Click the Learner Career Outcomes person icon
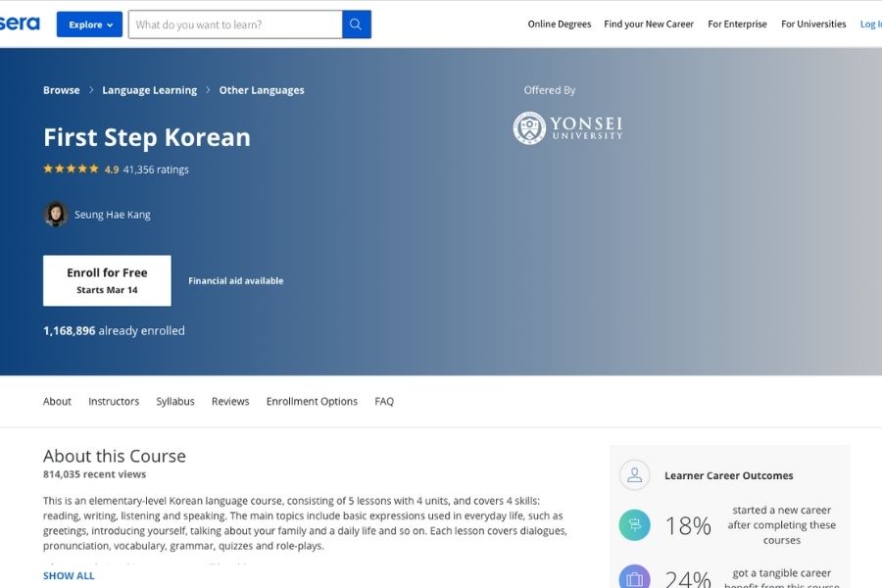The height and width of the screenshot is (588, 882). click(x=634, y=475)
